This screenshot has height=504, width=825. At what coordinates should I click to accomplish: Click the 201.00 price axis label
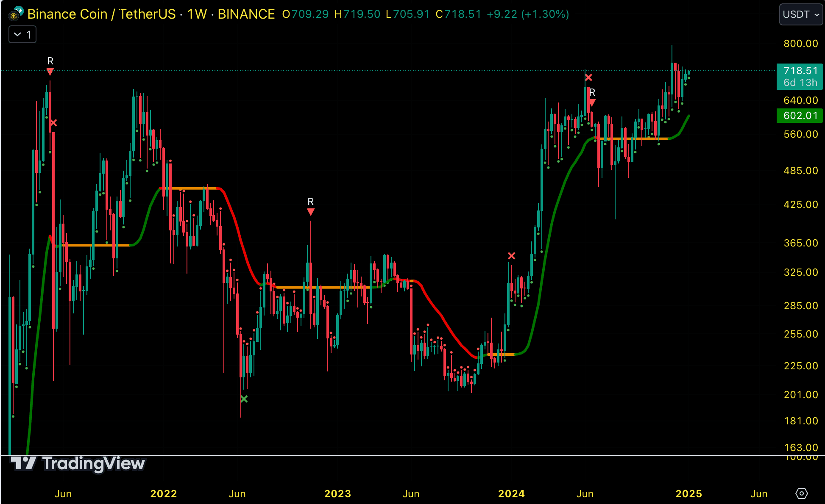coord(801,395)
